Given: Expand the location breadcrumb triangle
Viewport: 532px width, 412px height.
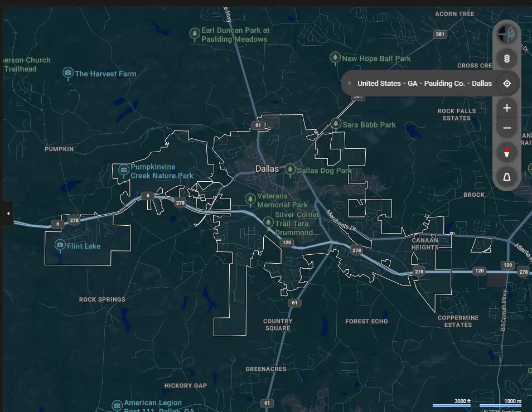Looking at the screenshot, I should 350,84.
